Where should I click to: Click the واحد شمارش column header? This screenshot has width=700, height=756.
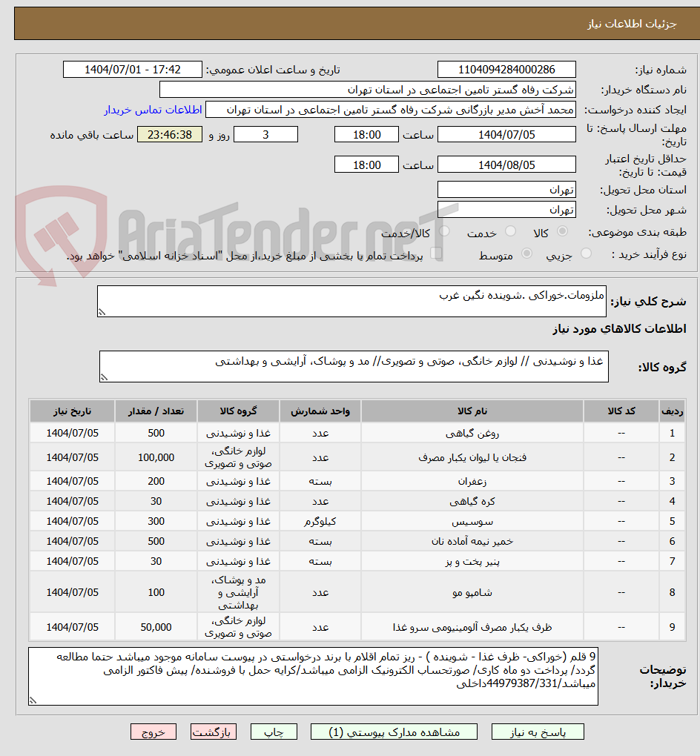(320, 411)
